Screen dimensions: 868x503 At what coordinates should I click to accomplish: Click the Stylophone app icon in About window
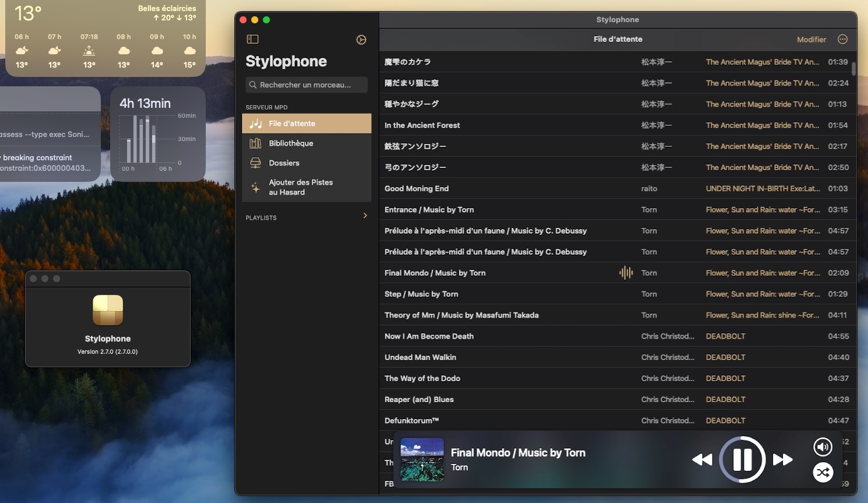pyautogui.click(x=108, y=310)
